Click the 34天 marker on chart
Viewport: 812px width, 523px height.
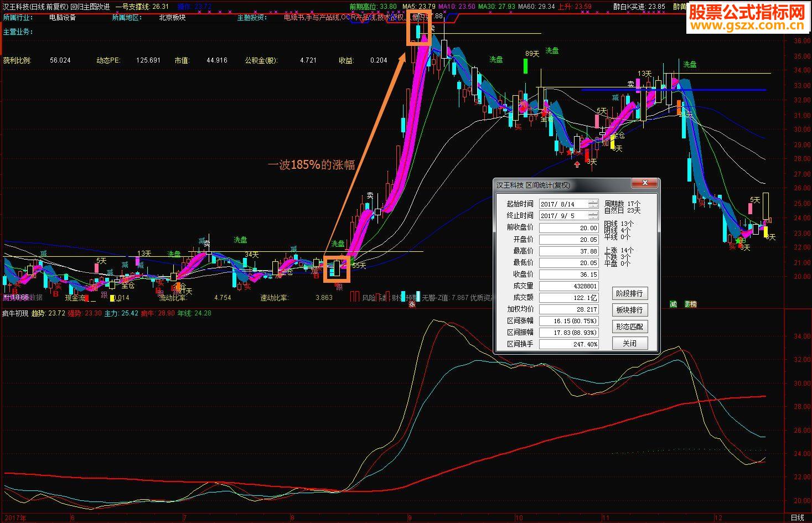coord(251,255)
